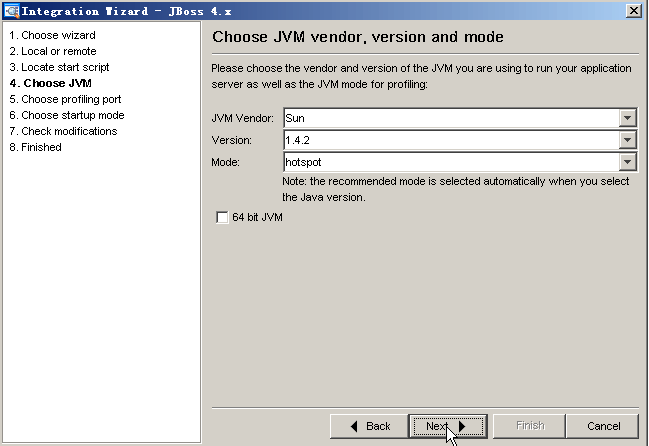Screen dimensions: 649x446
Task: Select step 4. Choose JVM
Action: [50, 83]
